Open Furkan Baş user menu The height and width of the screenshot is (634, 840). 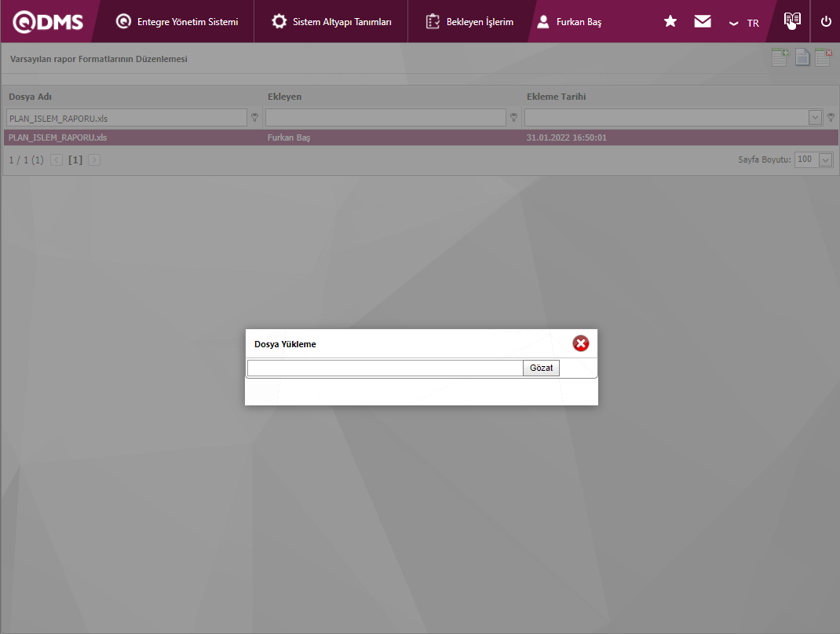(569, 22)
